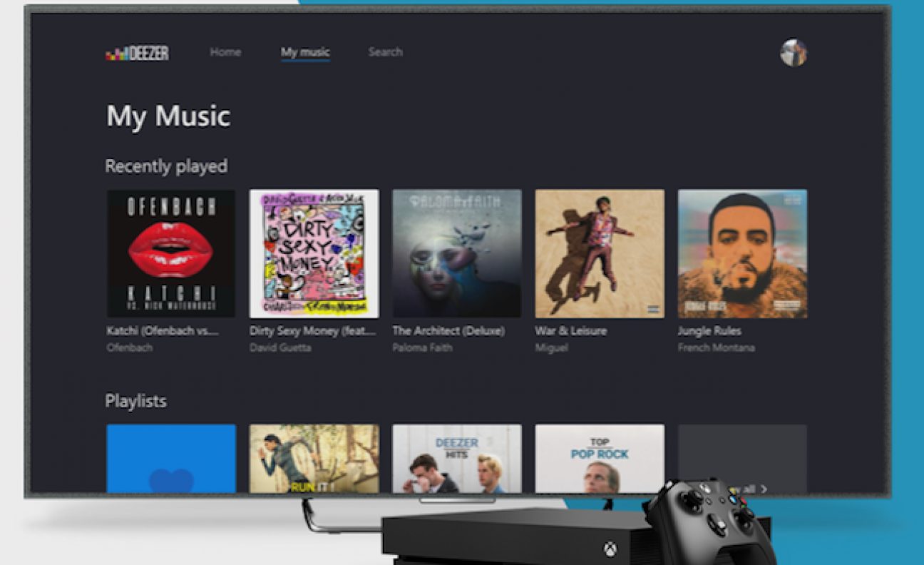Select the My music tab
Screen dimensions: 924x565
coord(305,52)
